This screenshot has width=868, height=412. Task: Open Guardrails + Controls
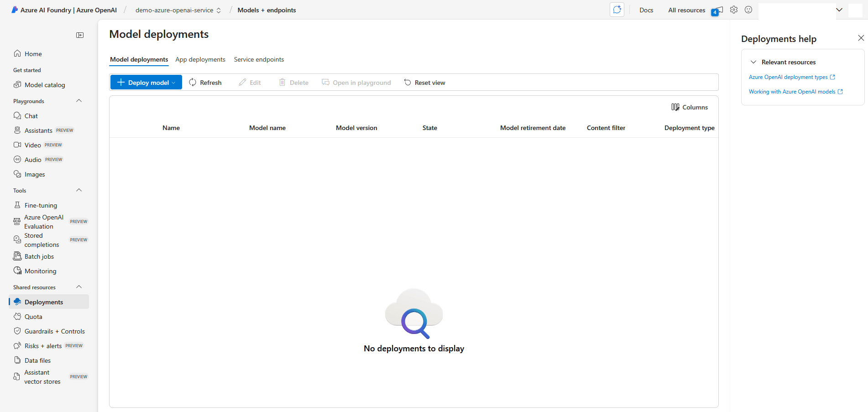[54, 331]
